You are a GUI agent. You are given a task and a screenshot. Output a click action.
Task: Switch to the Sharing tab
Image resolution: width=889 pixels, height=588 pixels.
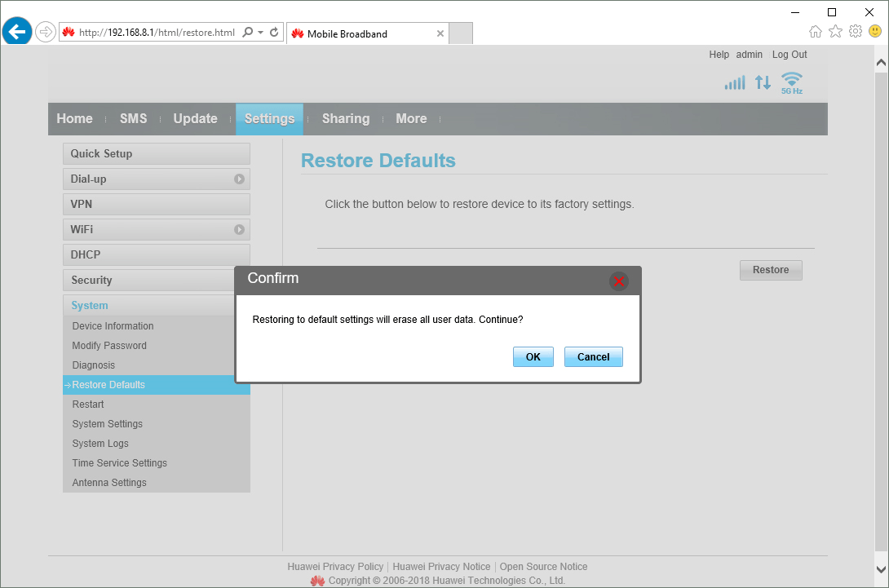point(346,118)
